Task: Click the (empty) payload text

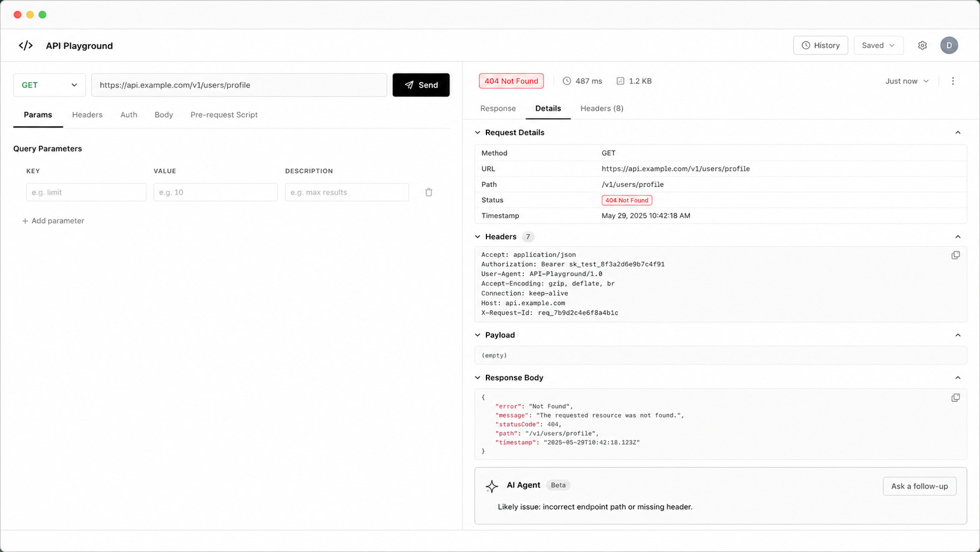Action: click(494, 355)
